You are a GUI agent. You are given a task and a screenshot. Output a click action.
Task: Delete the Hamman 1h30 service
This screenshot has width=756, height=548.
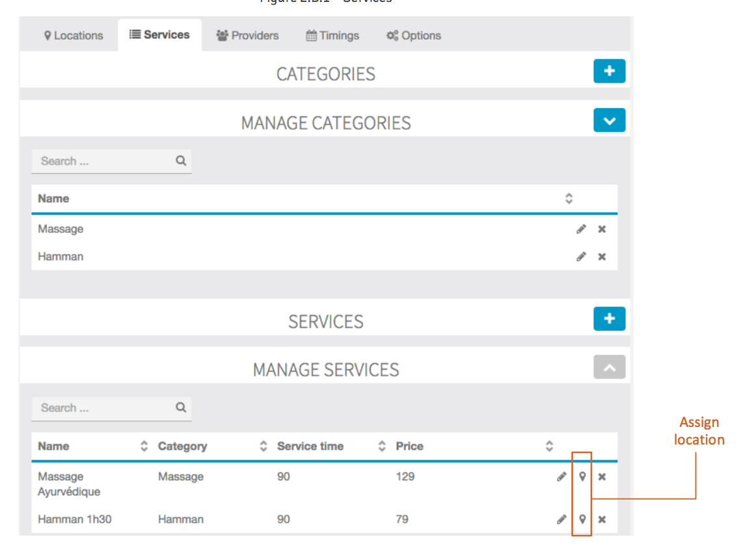click(602, 519)
